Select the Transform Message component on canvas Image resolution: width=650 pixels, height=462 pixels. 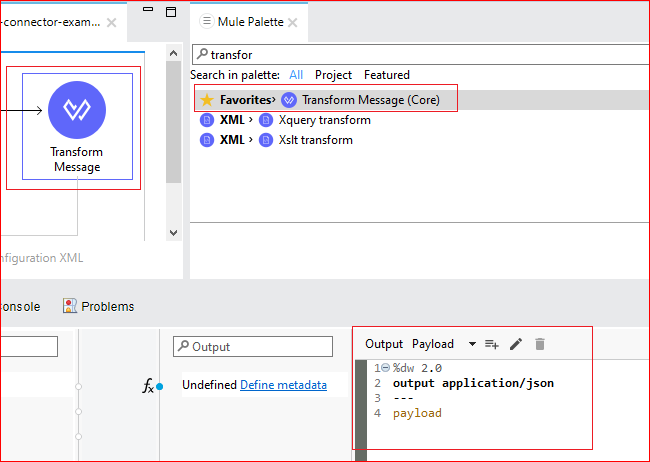pyautogui.click(x=77, y=126)
